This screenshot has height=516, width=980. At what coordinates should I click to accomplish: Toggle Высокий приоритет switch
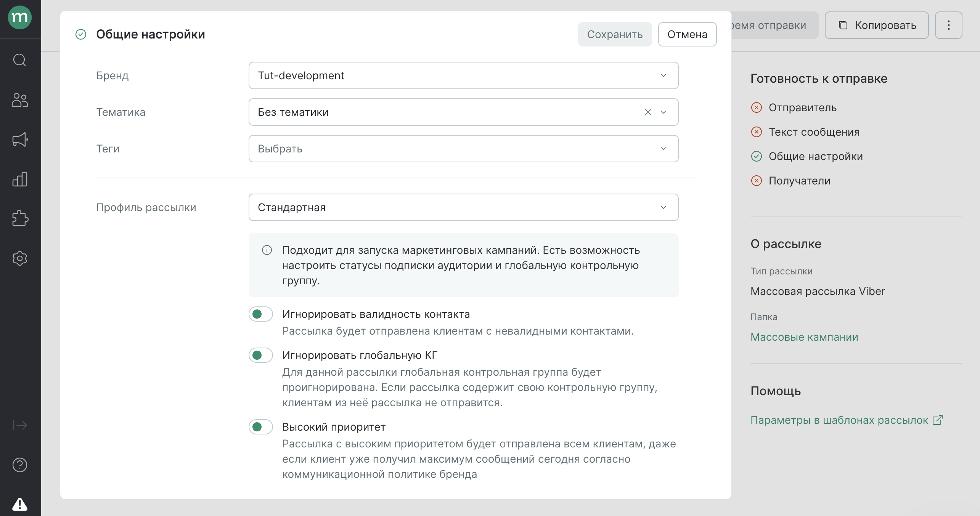pyautogui.click(x=261, y=427)
